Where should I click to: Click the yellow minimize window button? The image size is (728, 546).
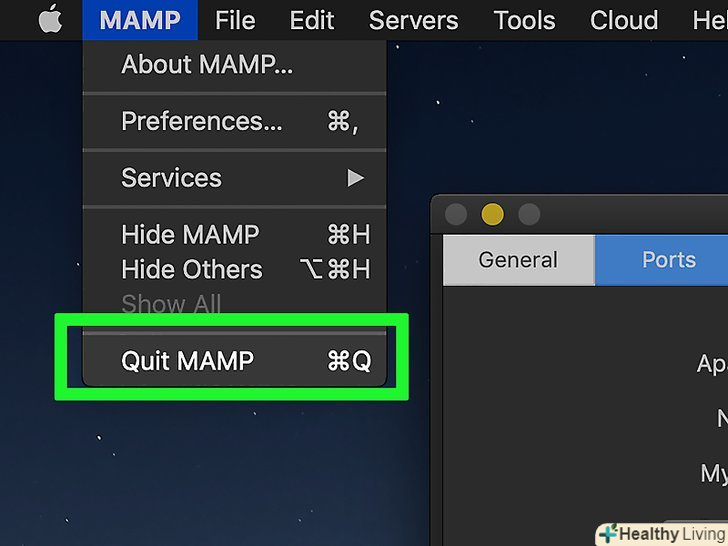tap(492, 214)
